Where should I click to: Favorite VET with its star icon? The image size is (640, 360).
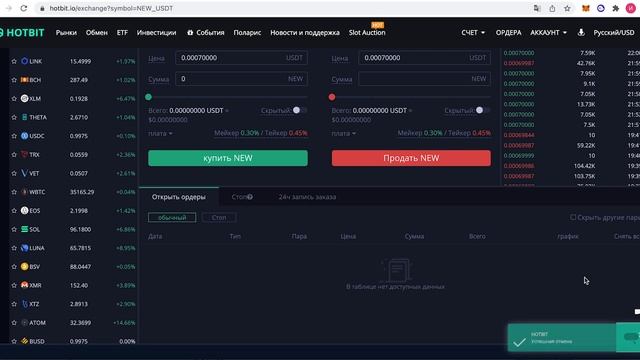[14, 173]
